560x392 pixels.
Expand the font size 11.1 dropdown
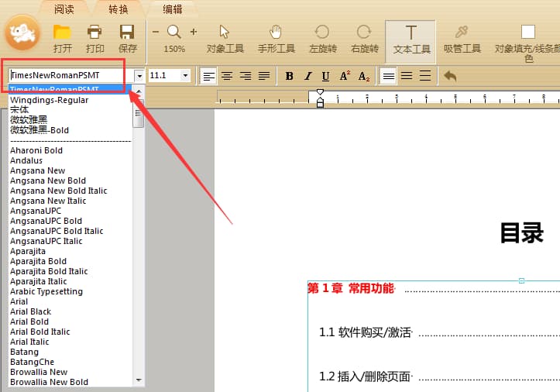pos(185,76)
